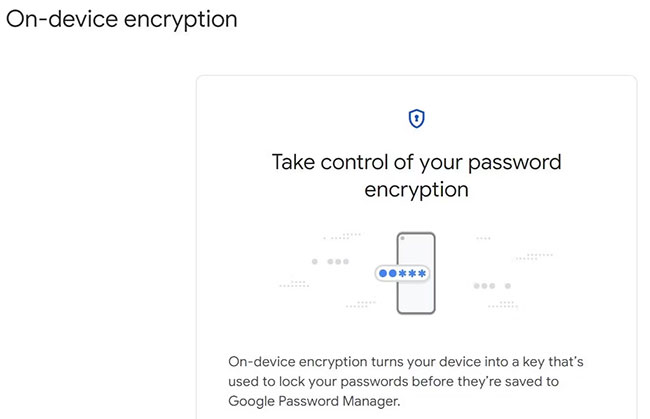Click "used to lock your passwords" text line

pyautogui.click(x=330, y=379)
